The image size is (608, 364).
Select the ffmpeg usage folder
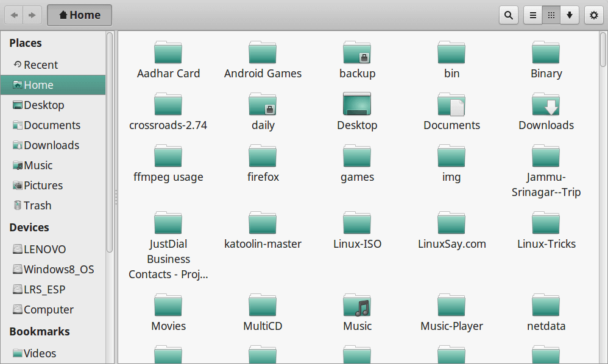click(168, 164)
